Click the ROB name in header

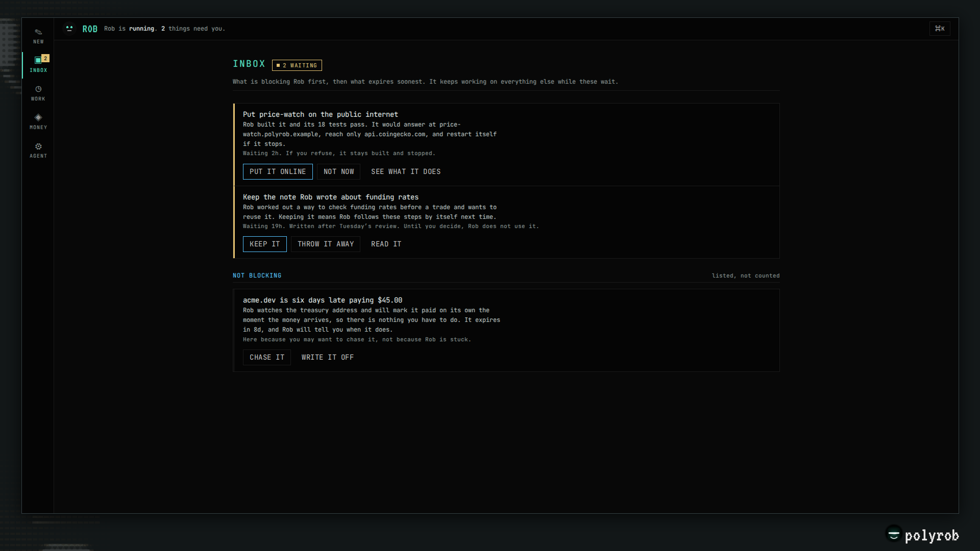click(90, 29)
